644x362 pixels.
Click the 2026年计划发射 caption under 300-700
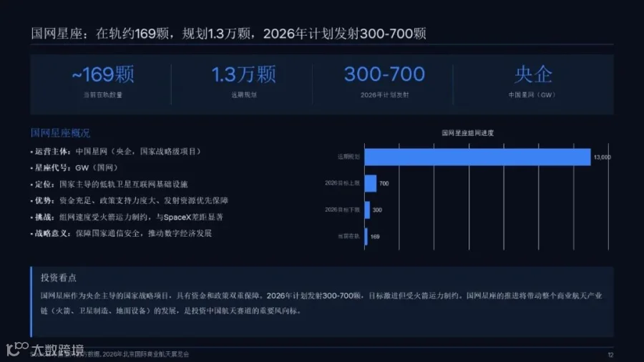point(384,95)
